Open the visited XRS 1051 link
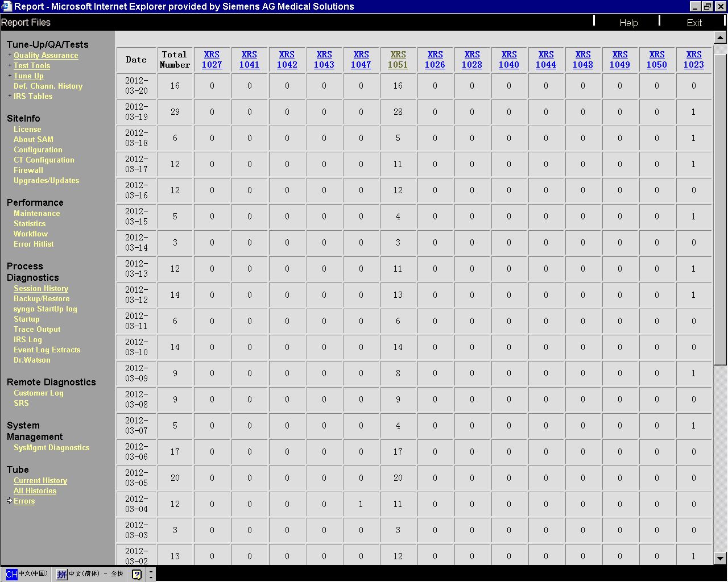The width and height of the screenshot is (728, 582). pos(398,60)
